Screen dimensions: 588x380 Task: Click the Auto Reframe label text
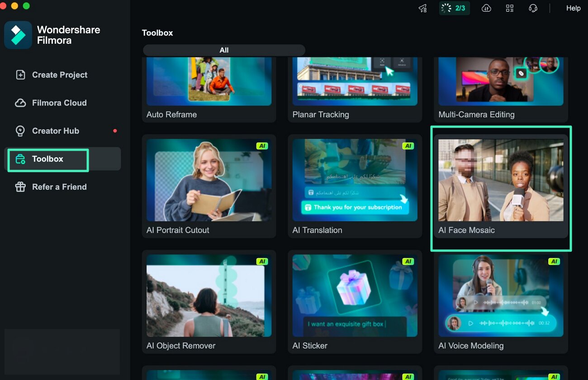pyautogui.click(x=171, y=115)
